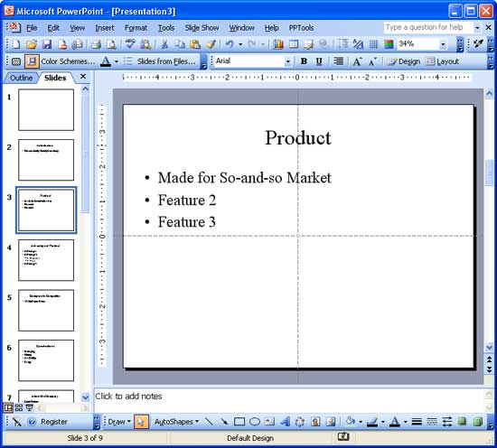Click the Color/Grayscale icon
The image size is (497, 448).
pyautogui.click(x=389, y=44)
